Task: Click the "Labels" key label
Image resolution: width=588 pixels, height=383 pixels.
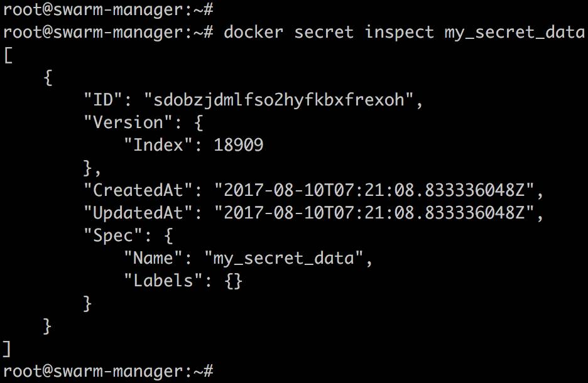Action: [163, 281]
